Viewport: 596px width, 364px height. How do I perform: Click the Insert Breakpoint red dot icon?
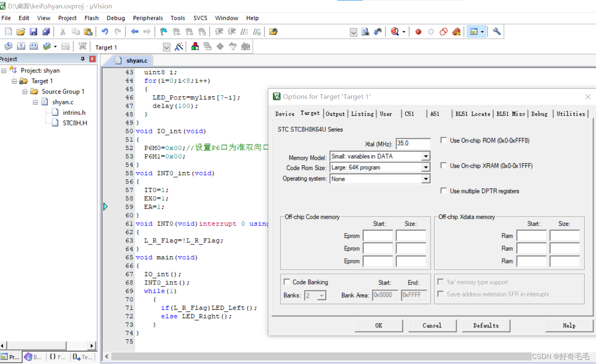tap(418, 32)
